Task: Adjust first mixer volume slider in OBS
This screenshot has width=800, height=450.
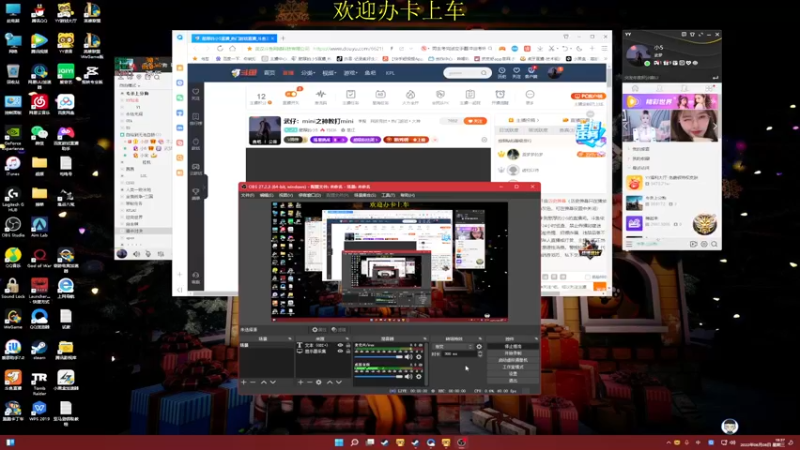Action: pyautogui.click(x=379, y=357)
